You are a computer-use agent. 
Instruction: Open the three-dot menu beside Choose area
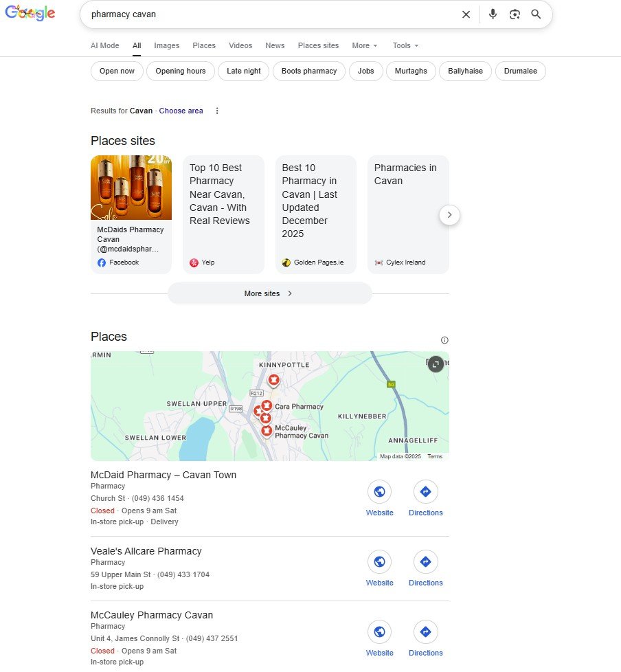(217, 111)
